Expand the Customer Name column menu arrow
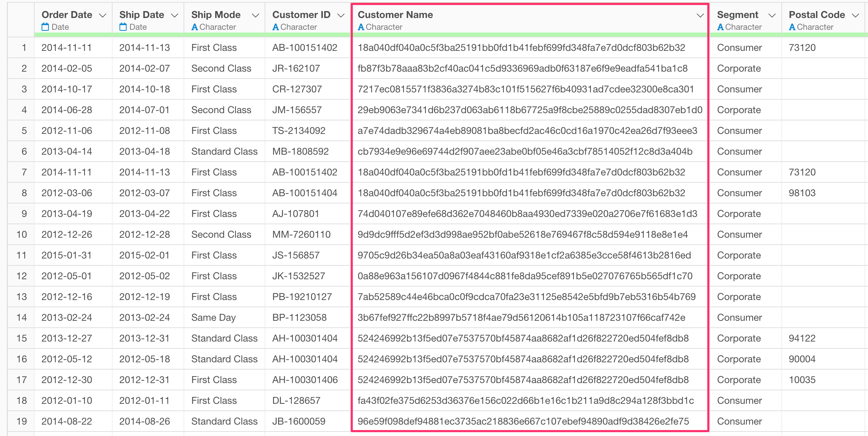Image resolution: width=868 pixels, height=436 pixels. pos(700,15)
